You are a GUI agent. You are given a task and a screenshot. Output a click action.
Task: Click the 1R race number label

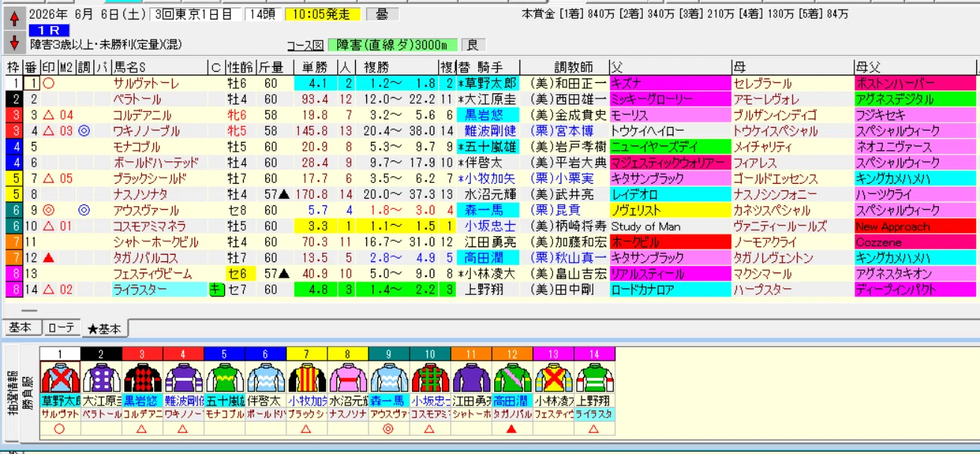pos(49,30)
